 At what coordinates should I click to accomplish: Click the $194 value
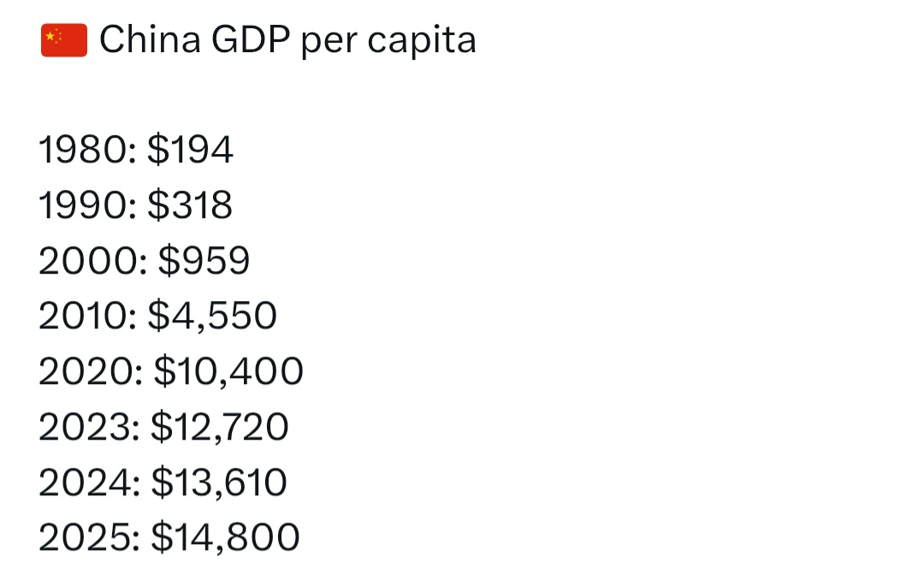click(x=190, y=150)
